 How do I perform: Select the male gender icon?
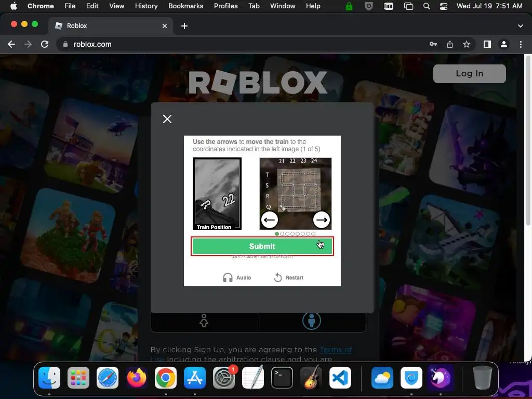click(312, 321)
